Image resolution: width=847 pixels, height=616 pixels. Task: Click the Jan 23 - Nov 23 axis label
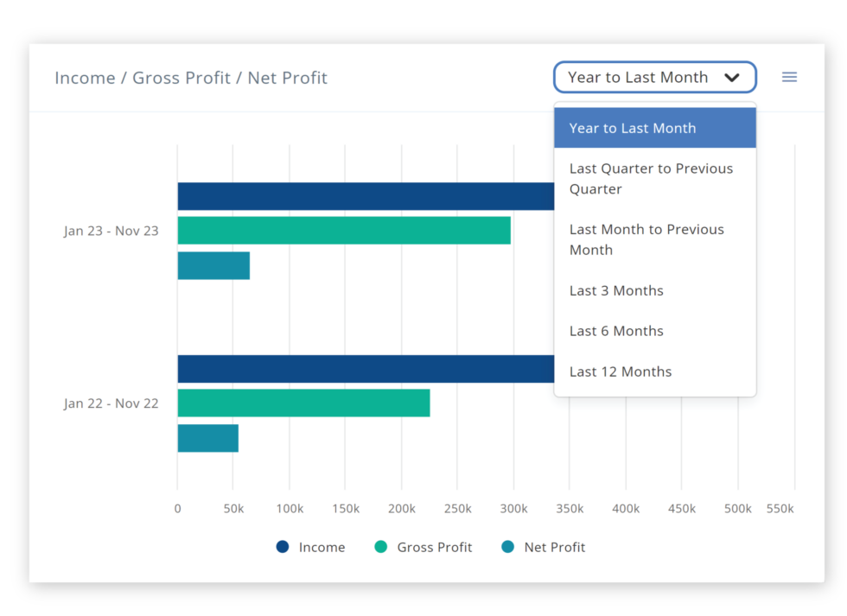click(111, 231)
